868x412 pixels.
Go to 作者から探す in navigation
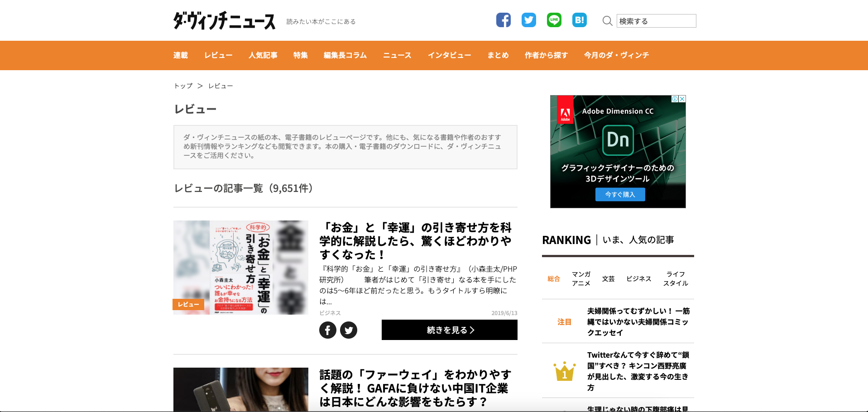click(x=546, y=55)
